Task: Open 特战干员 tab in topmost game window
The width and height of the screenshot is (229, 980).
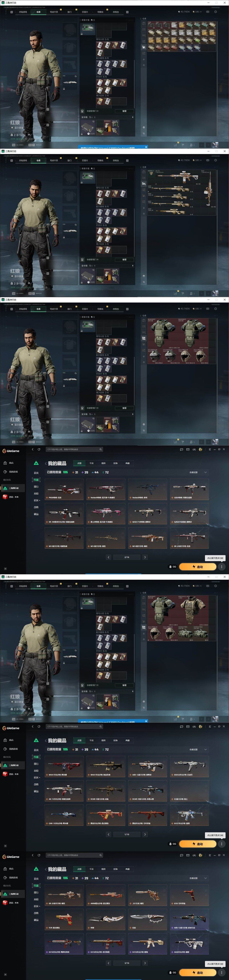Action: pyautogui.click(x=54, y=12)
